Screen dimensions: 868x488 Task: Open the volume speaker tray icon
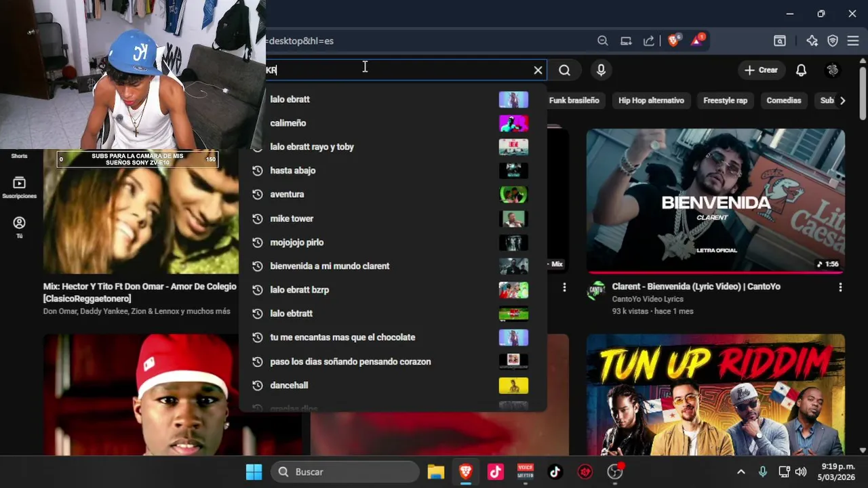click(x=801, y=472)
